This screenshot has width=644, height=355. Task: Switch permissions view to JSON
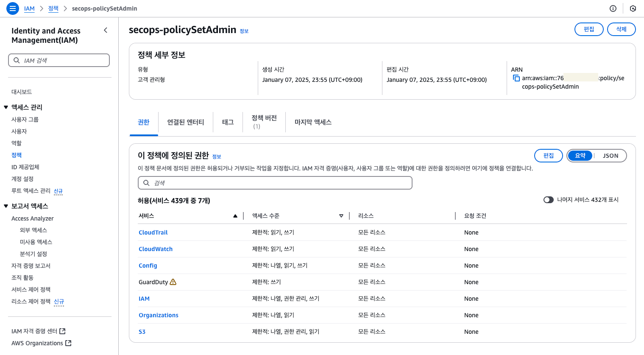click(611, 156)
